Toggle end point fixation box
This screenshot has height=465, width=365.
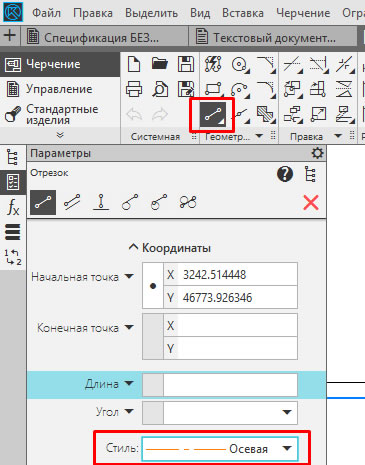153,336
